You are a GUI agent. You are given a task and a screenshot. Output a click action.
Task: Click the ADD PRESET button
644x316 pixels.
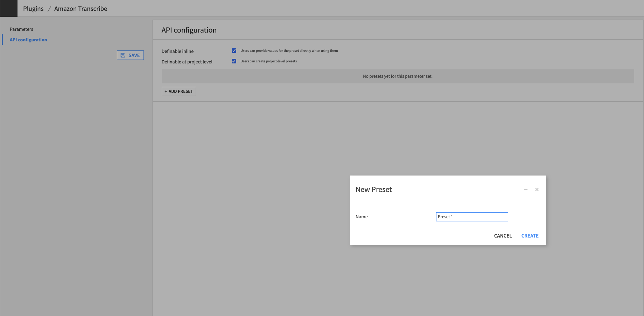point(178,91)
